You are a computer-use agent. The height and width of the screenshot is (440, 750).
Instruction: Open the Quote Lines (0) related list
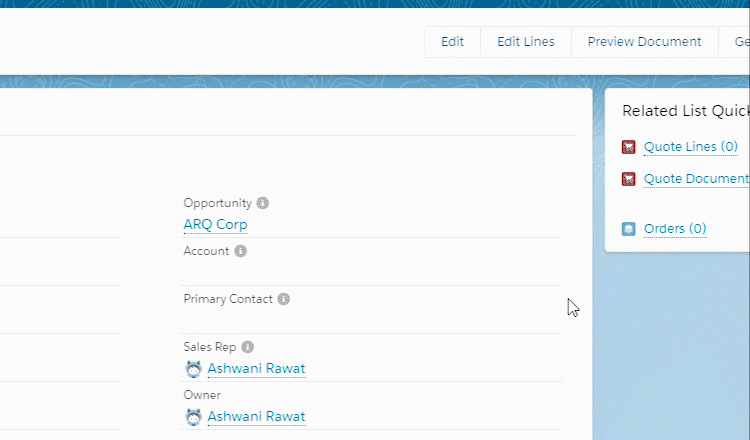[690, 147]
